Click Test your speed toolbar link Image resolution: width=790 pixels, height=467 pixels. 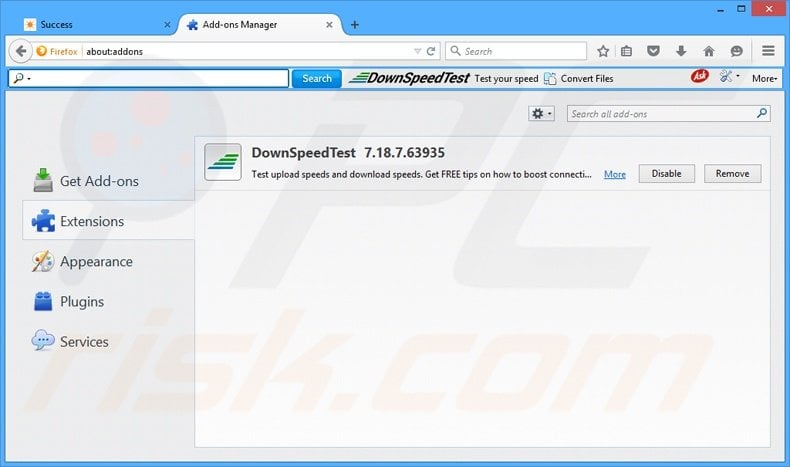point(506,79)
